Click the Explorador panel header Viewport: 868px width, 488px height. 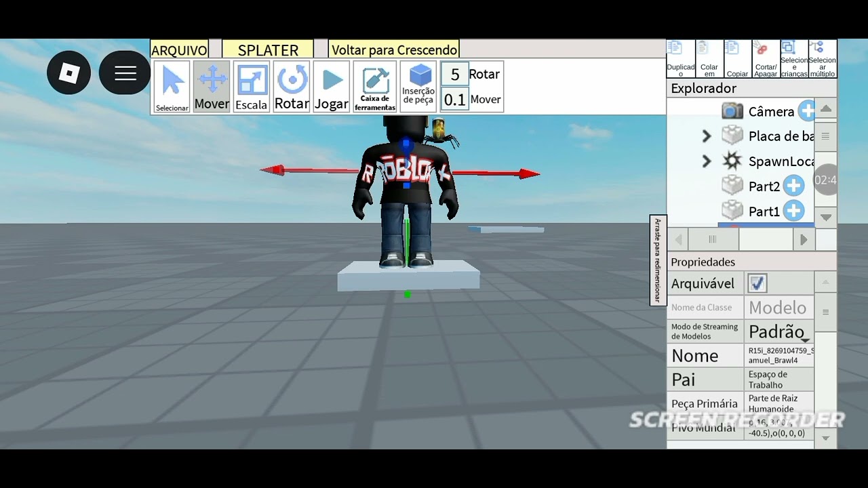751,88
